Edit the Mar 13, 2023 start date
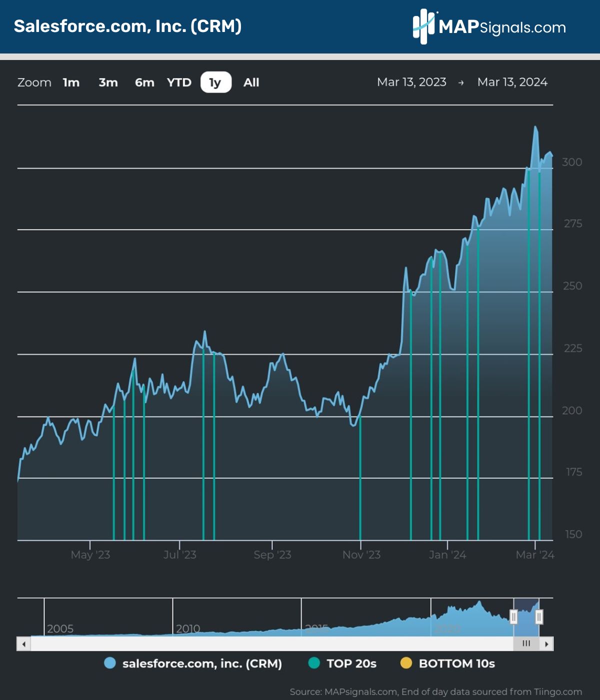The width and height of the screenshot is (600, 700). [x=411, y=82]
